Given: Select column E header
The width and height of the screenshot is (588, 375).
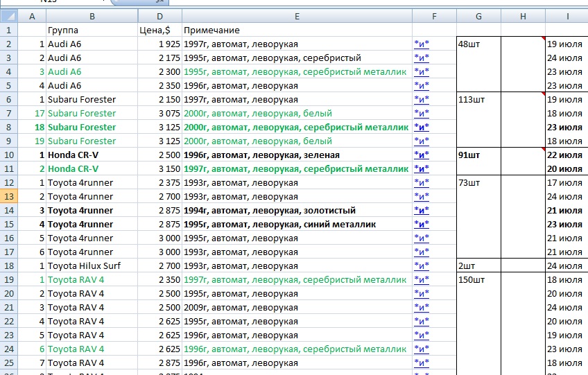Looking at the screenshot, I should point(297,16).
